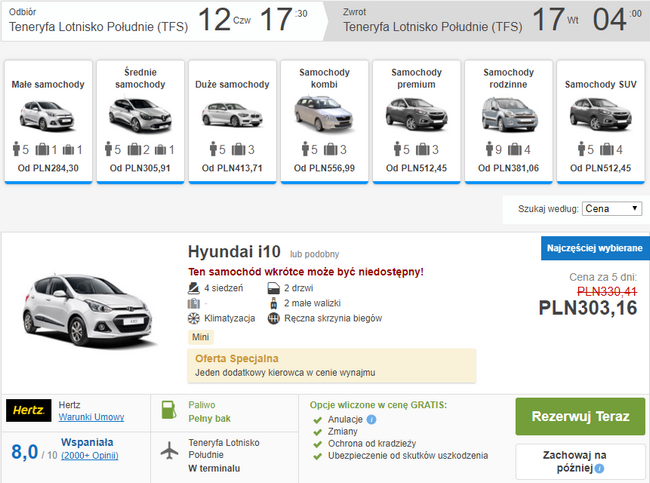Viewport: 650px width, 483px height.
Task: Click the airplane terminal icon
Action: [x=169, y=451]
